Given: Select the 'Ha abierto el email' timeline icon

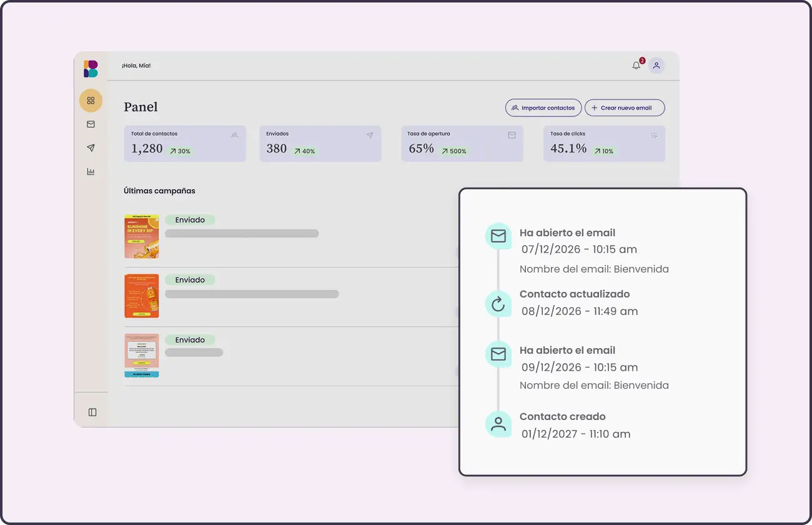Looking at the screenshot, I should 498,236.
